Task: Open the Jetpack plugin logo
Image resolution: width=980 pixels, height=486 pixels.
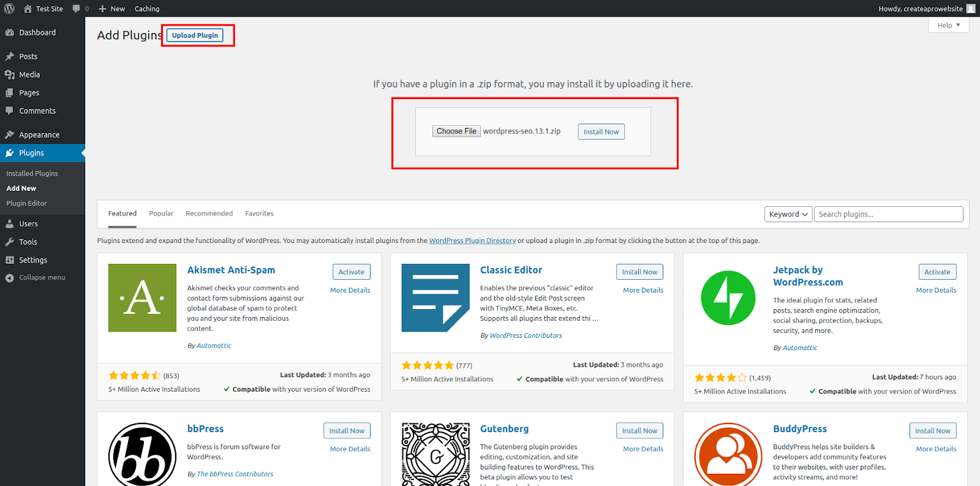Action: pyautogui.click(x=728, y=298)
